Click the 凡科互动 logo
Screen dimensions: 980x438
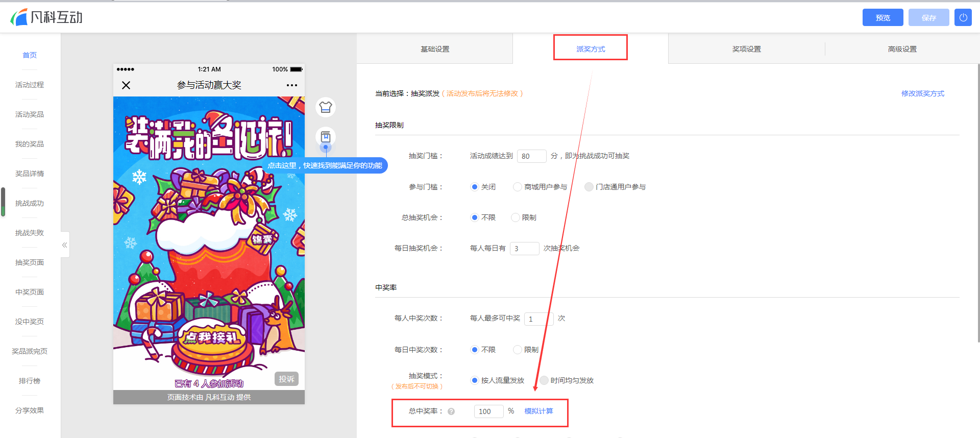[46, 17]
